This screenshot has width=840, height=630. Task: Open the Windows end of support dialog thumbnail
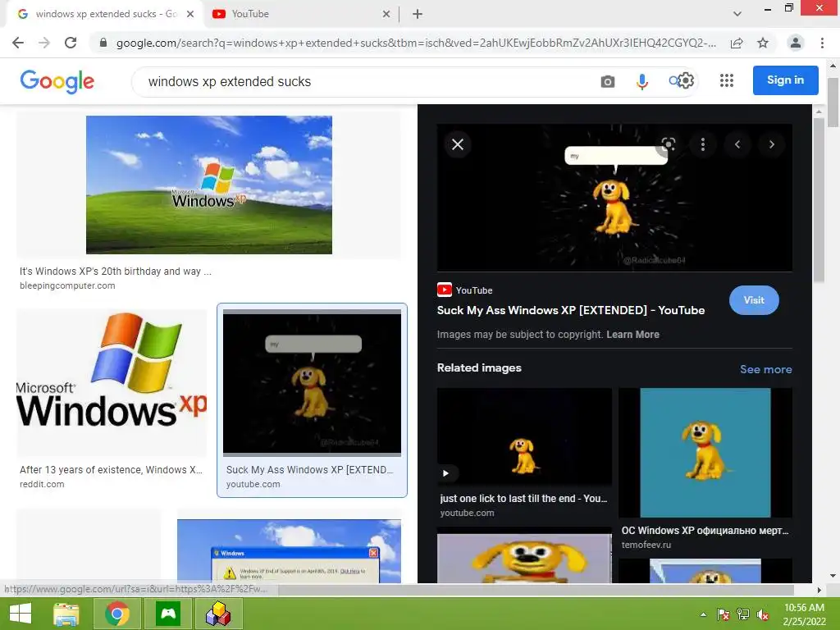290,550
